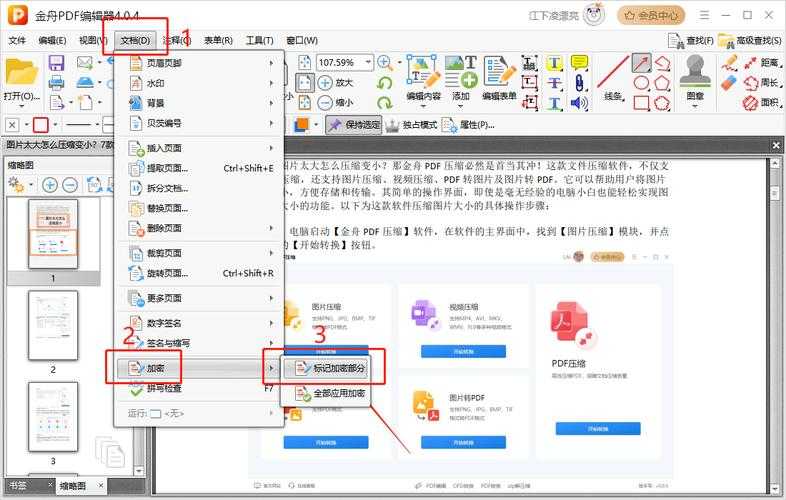
Task: Click the 查找(F) find button
Action: coord(691,40)
